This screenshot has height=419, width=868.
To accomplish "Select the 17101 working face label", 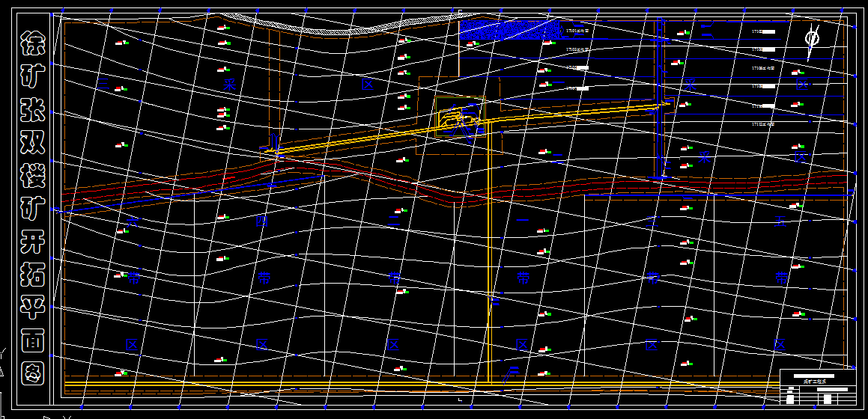I will tap(578, 31).
